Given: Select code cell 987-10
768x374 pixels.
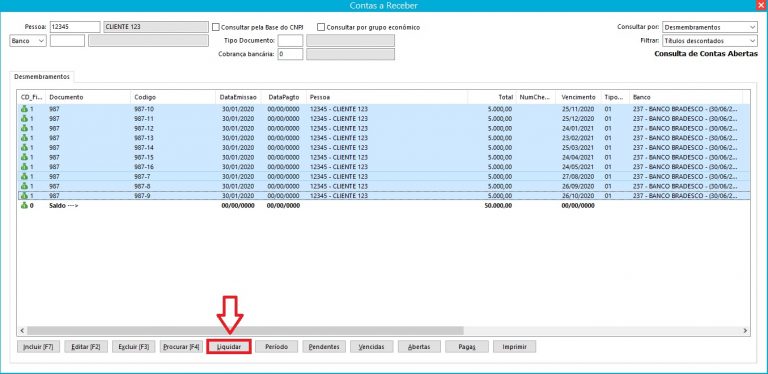Looking at the screenshot, I should [144, 109].
